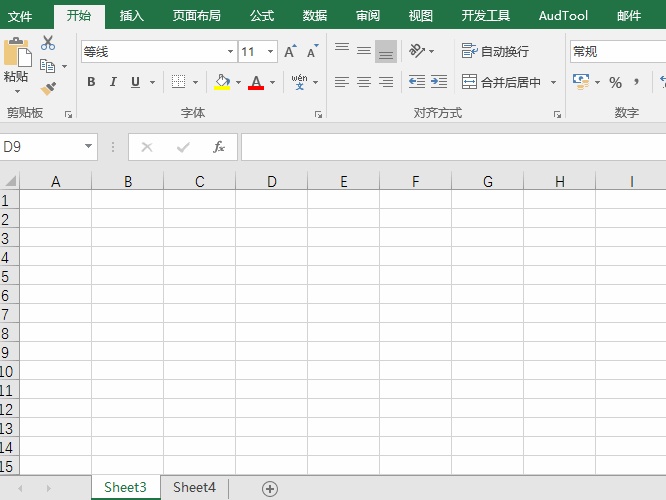Viewport: 666px width, 500px height.
Task: Center text horizontally
Action: [x=364, y=82]
